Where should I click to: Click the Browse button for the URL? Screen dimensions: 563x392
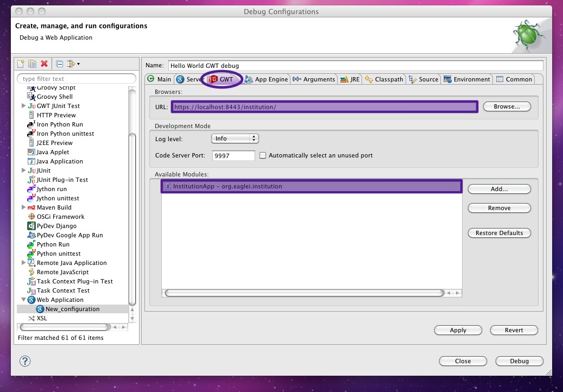[506, 106]
